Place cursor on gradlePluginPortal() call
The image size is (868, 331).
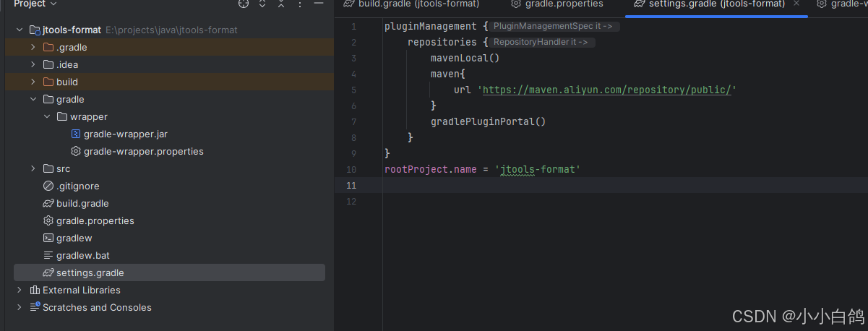point(489,122)
